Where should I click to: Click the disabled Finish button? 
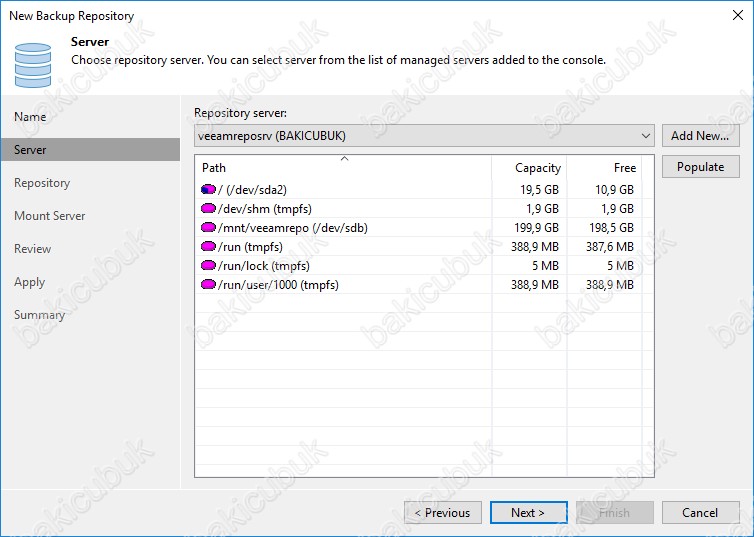[615, 513]
